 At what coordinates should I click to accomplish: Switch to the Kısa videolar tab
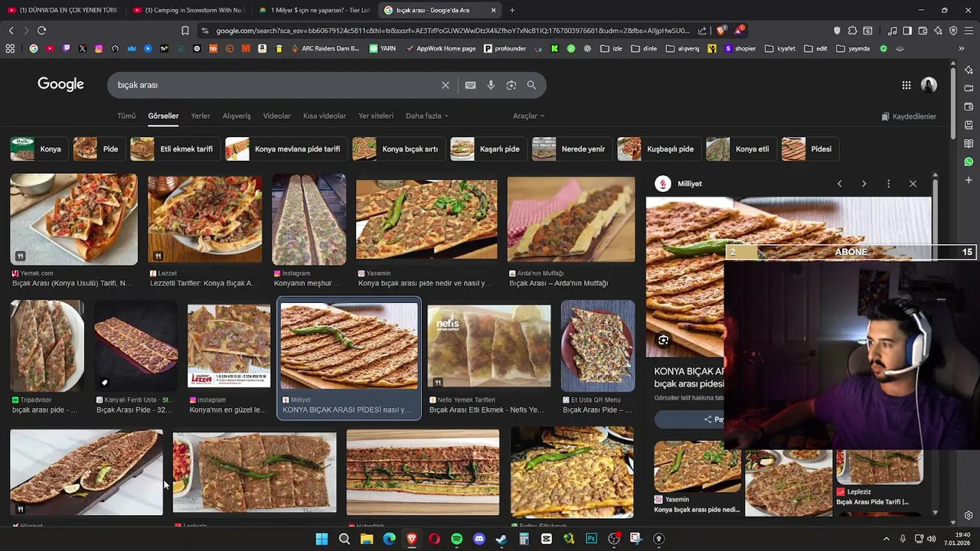click(325, 116)
